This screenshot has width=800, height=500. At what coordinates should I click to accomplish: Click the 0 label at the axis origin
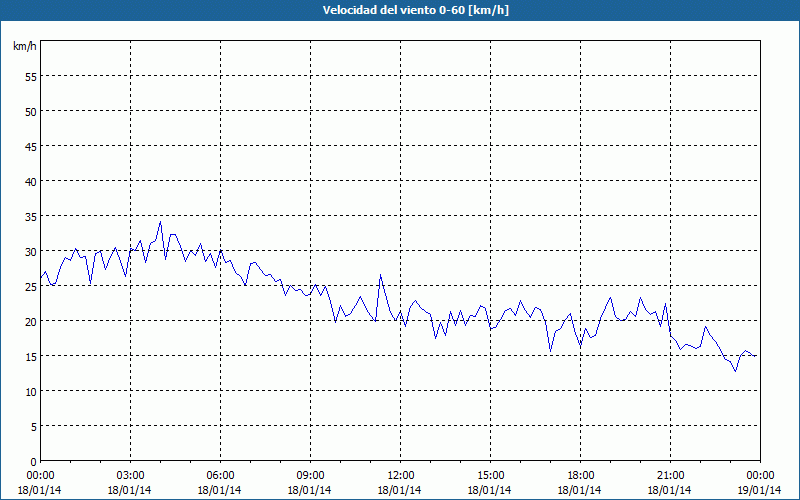pyautogui.click(x=34, y=461)
